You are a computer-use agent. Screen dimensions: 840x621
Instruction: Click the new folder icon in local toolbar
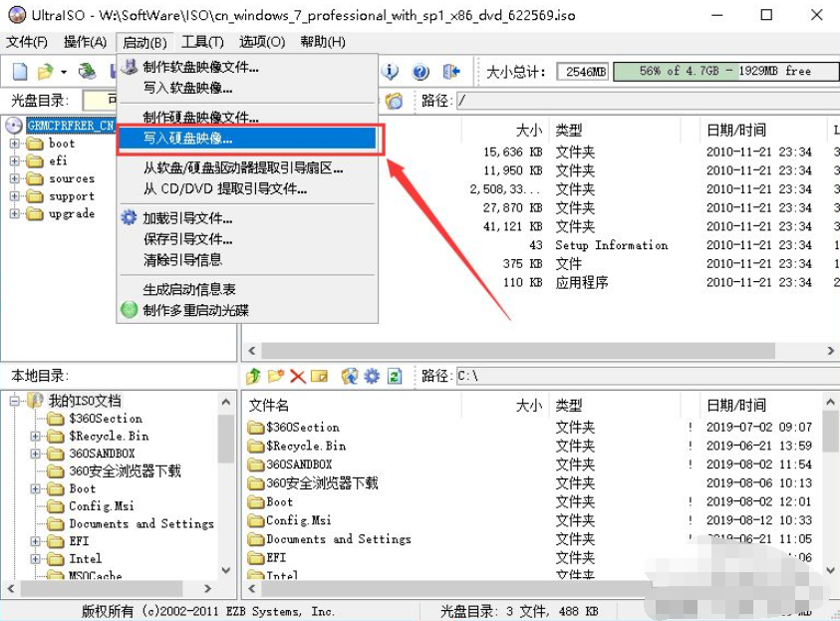[x=275, y=376]
